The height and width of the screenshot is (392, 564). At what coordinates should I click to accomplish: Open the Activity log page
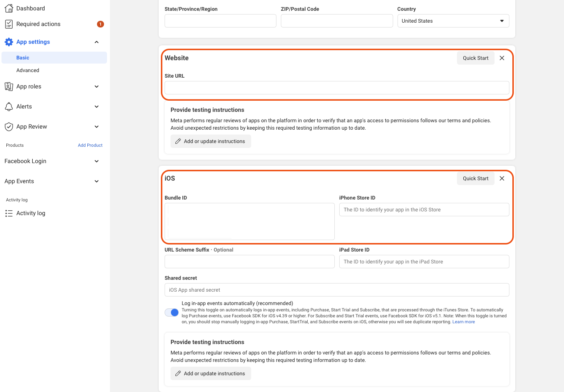click(31, 213)
